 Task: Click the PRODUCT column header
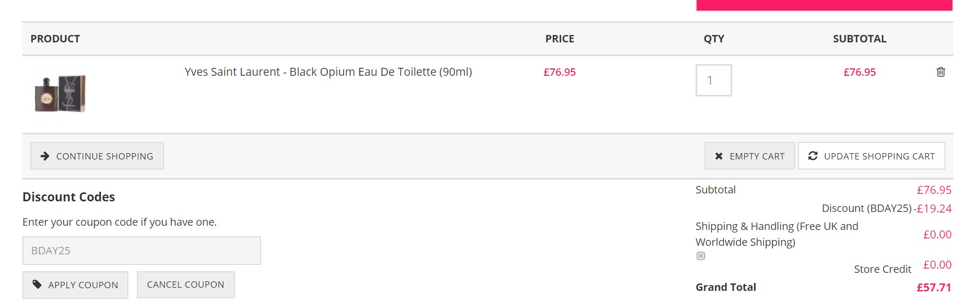point(55,39)
